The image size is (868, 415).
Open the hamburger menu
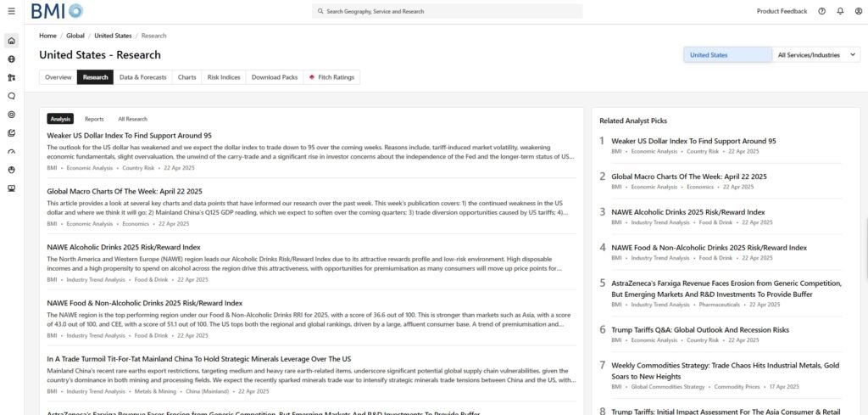pos(11,11)
